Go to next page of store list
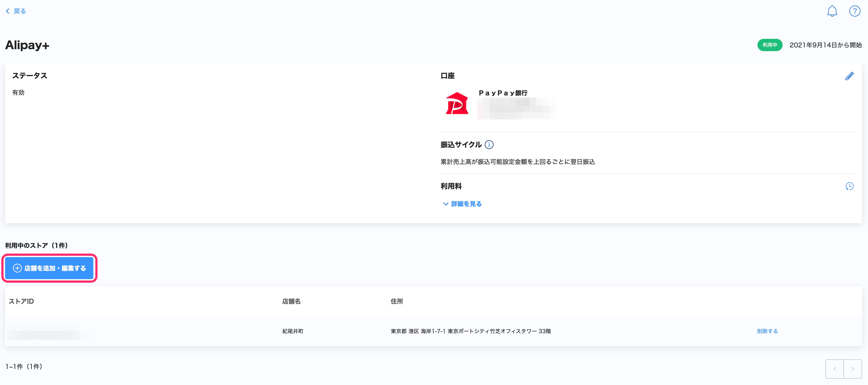The width and height of the screenshot is (868, 385). point(853,369)
